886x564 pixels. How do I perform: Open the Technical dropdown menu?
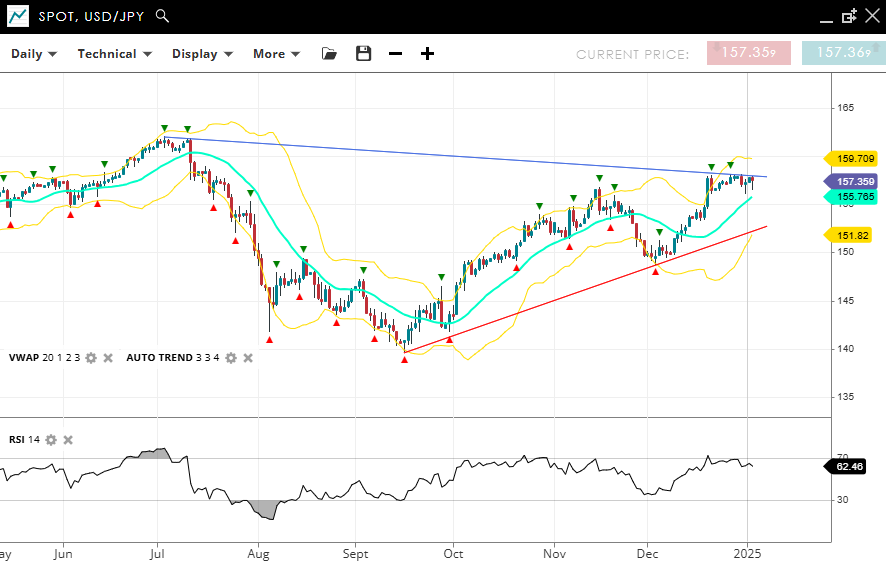pyautogui.click(x=114, y=54)
